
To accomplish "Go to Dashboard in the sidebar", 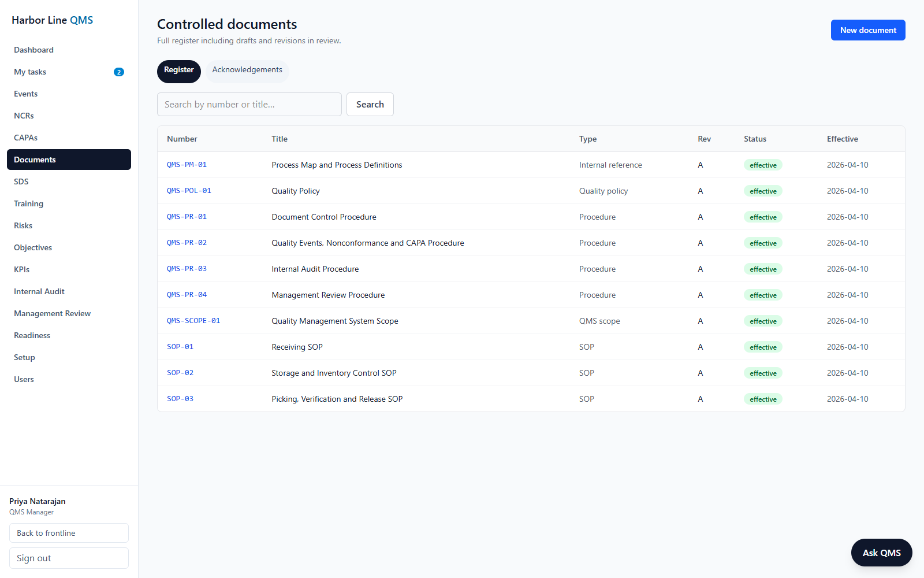I will coord(69,50).
